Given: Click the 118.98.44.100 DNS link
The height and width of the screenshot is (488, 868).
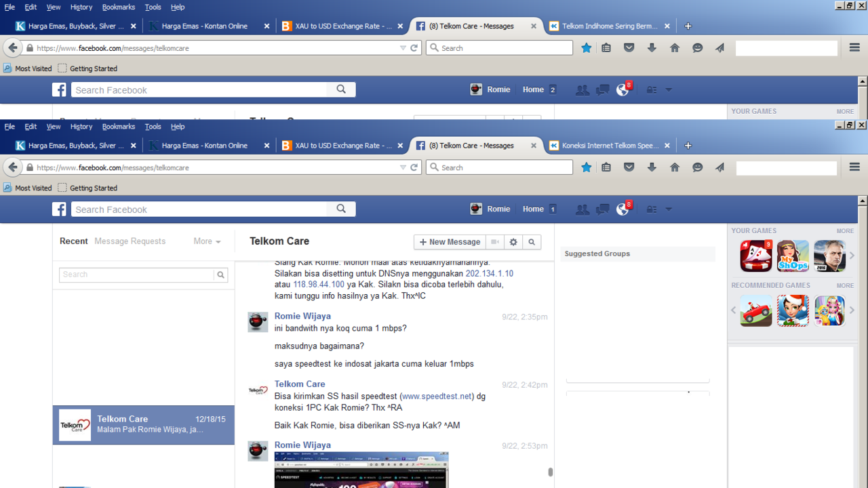Looking at the screenshot, I should tap(319, 285).
